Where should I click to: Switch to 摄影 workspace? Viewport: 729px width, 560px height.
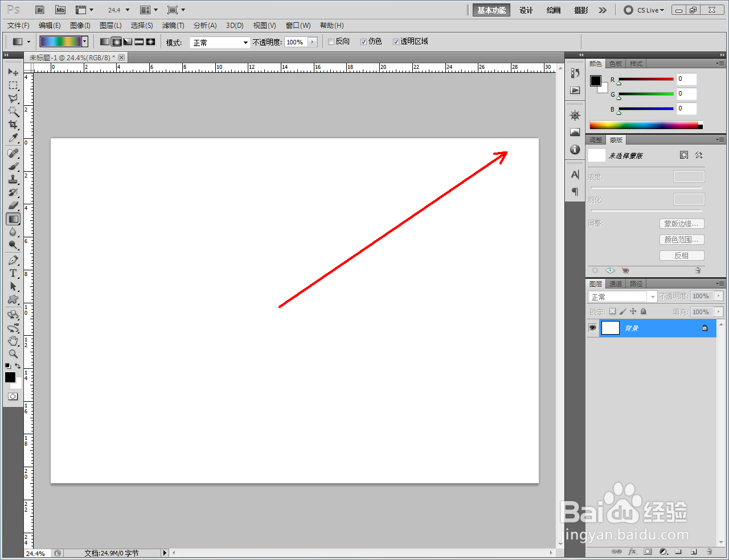point(581,10)
